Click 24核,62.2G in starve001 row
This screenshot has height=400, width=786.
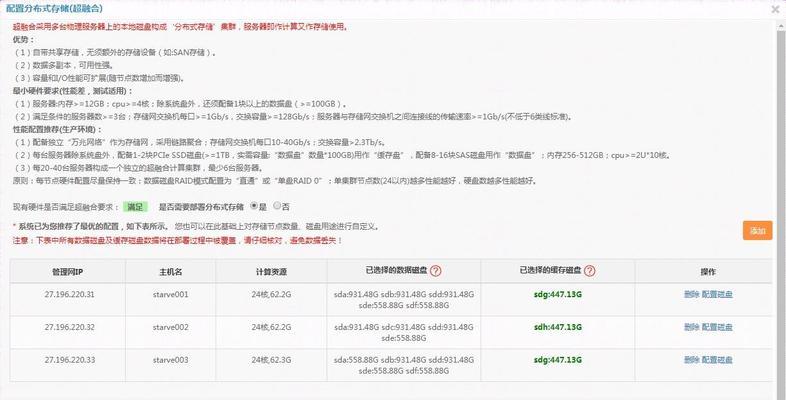point(271,294)
